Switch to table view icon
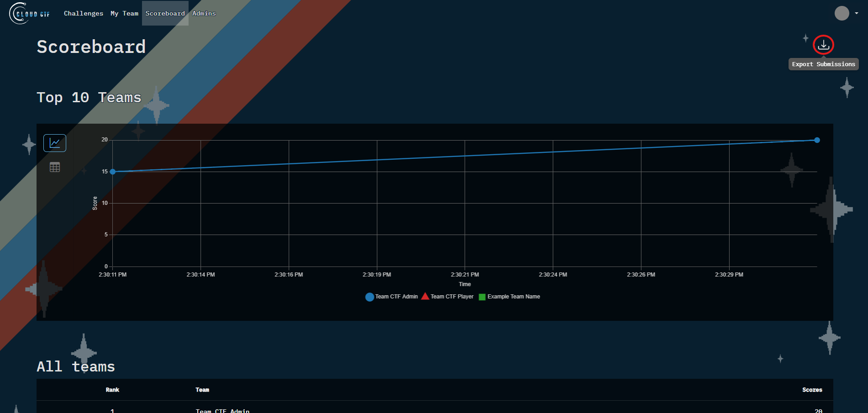This screenshot has height=413, width=868. pos(55,167)
